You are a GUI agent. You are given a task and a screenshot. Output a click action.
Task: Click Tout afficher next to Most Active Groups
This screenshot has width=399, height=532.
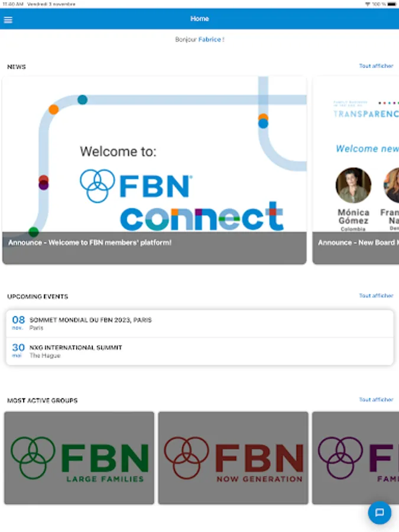tap(376, 400)
